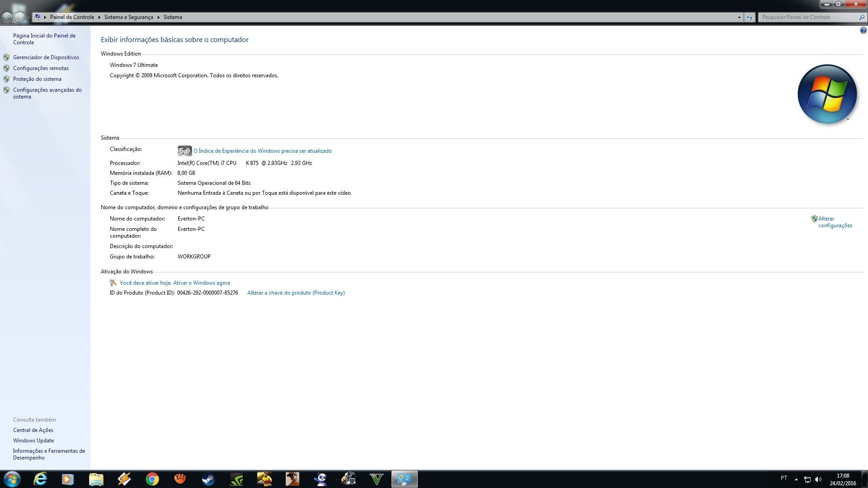Open Windows Media Player from taskbar
The height and width of the screenshot is (488, 868).
click(68, 479)
